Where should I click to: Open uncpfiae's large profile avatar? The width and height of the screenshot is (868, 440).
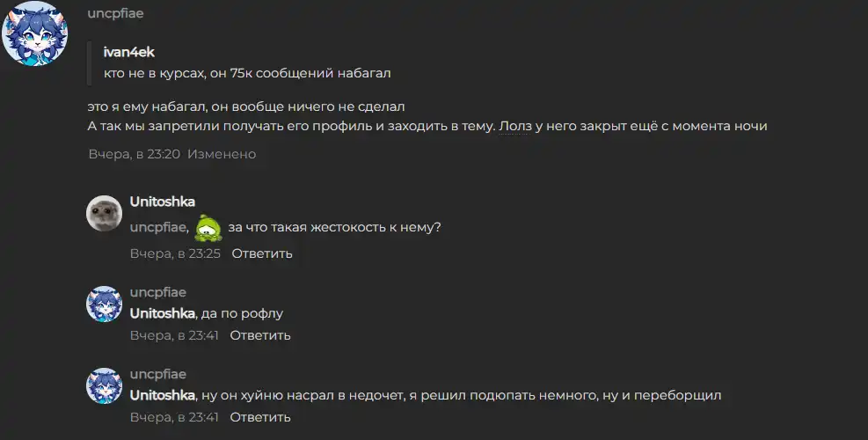[x=34, y=33]
